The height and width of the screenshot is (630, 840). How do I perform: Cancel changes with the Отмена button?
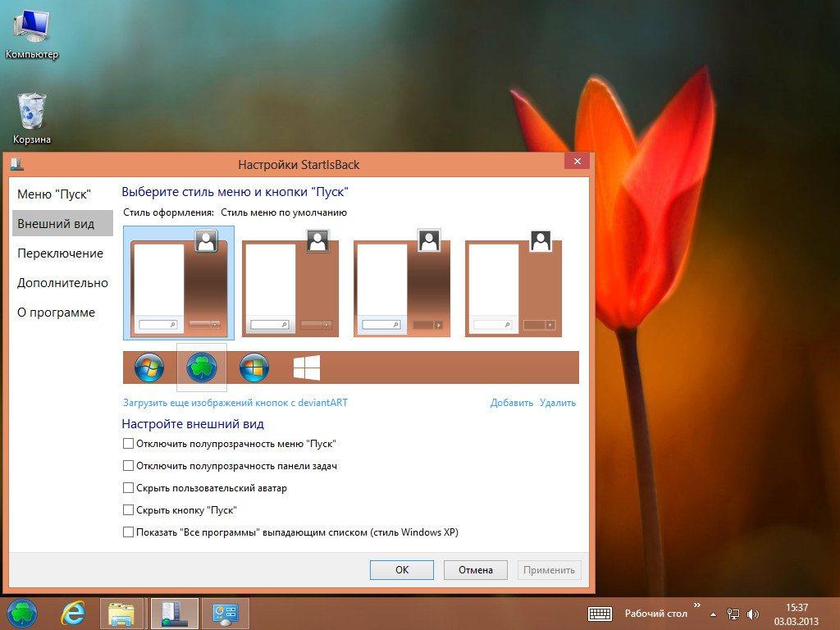476,570
